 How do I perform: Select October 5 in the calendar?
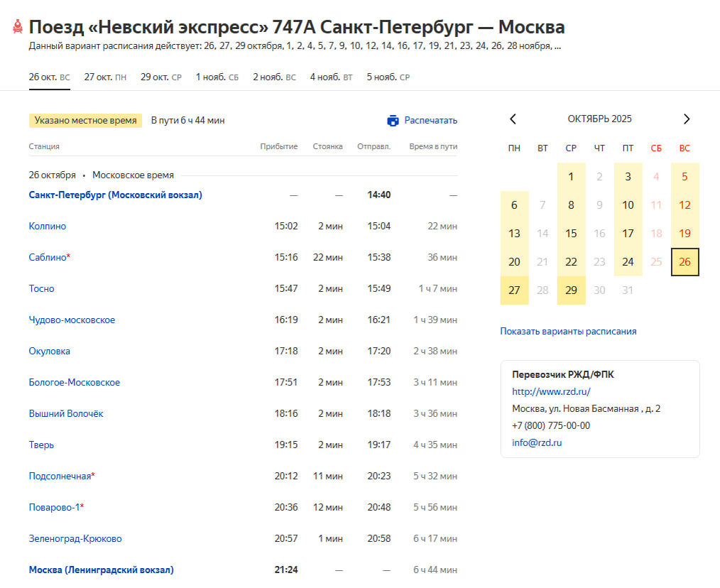point(684,177)
